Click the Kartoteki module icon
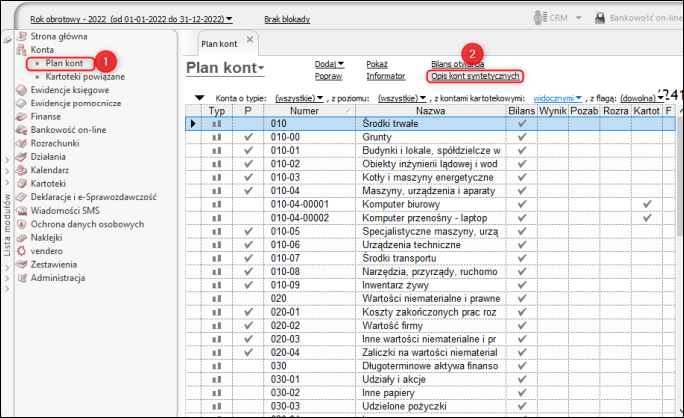The width and height of the screenshot is (684, 418). pos(21,184)
